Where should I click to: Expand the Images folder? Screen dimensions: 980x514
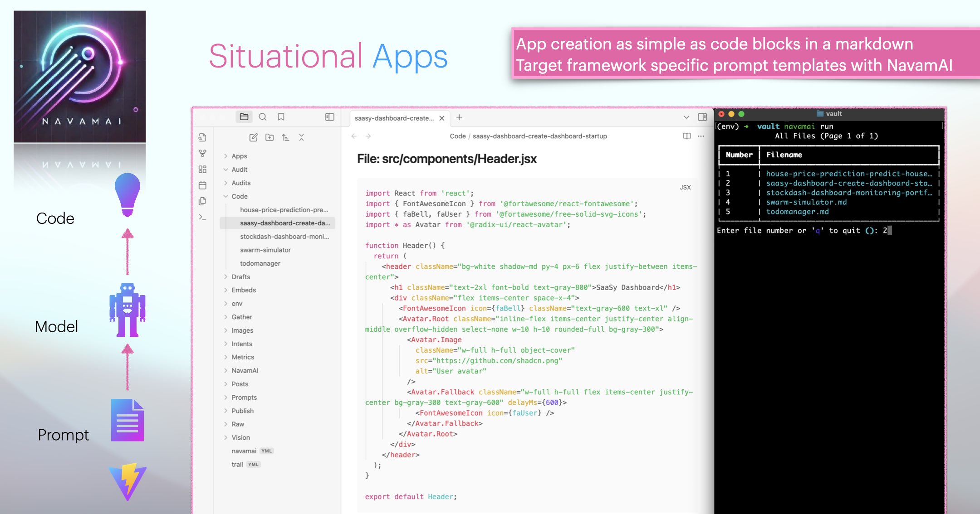click(x=242, y=330)
